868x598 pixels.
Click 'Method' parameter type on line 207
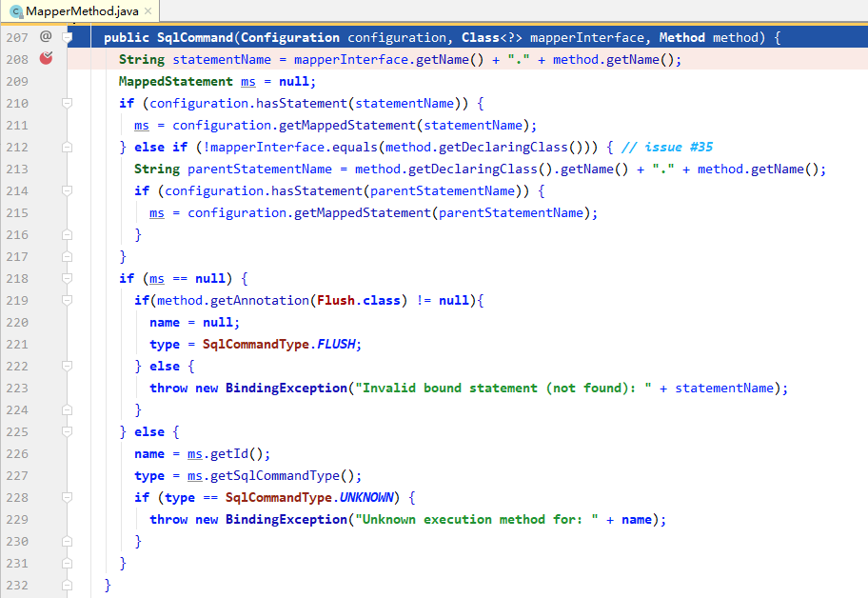pyautogui.click(x=682, y=38)
